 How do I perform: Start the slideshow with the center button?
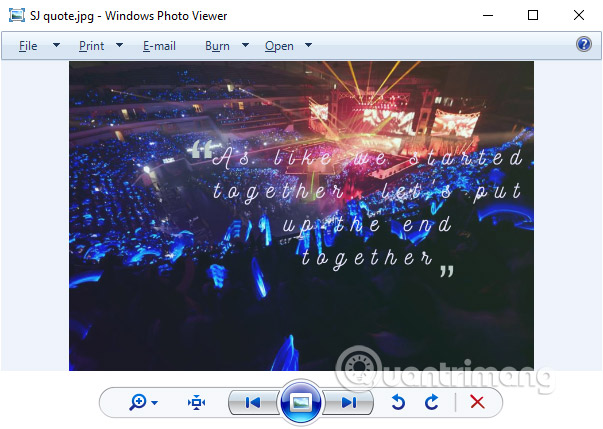[301, 402]
